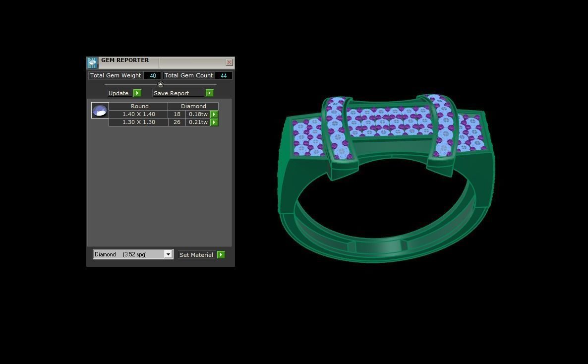Image resolution: width=588 pixels, height=364 pixels.
Task: Click the green arrow for 0.18tw row
Action: click(x=214, y=114)
